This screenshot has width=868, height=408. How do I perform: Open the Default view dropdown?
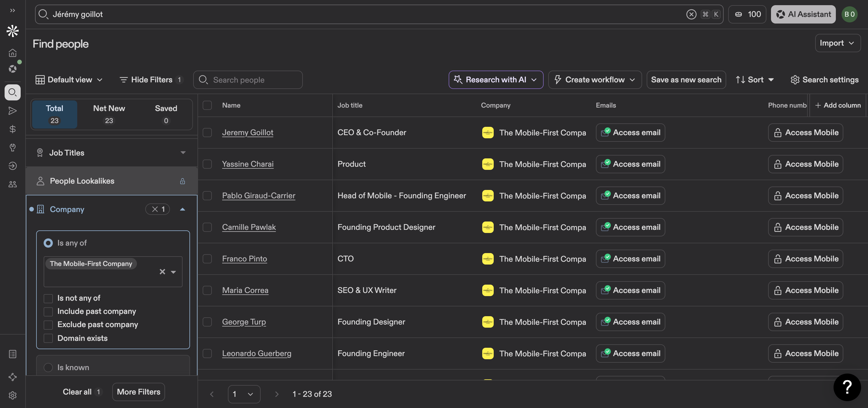click(69, 80)
